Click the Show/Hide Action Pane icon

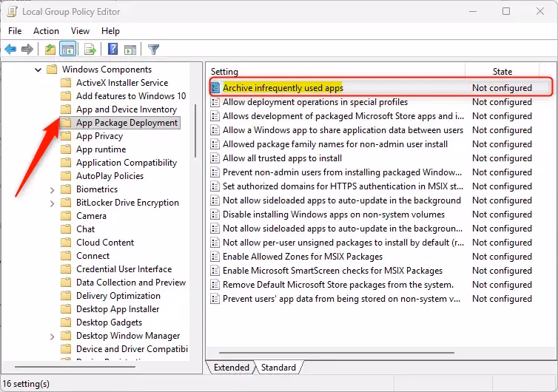[x=130, y=50]
